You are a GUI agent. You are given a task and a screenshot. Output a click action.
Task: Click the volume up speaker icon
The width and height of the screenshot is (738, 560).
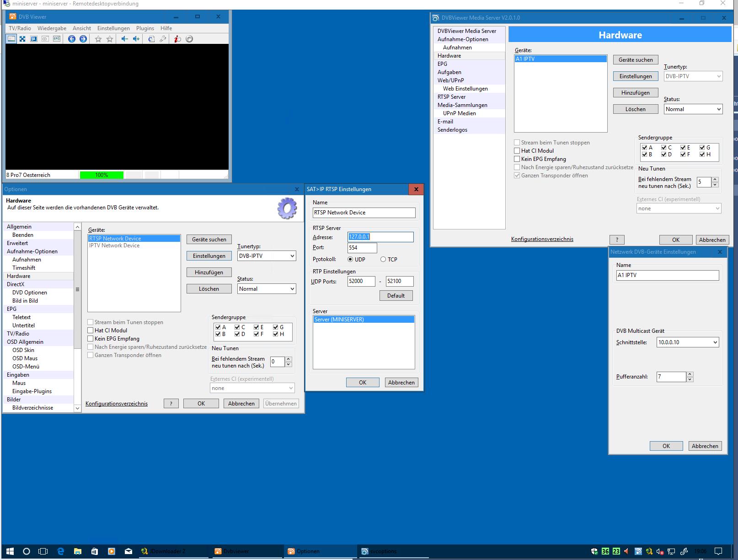[x=136, y=39]
